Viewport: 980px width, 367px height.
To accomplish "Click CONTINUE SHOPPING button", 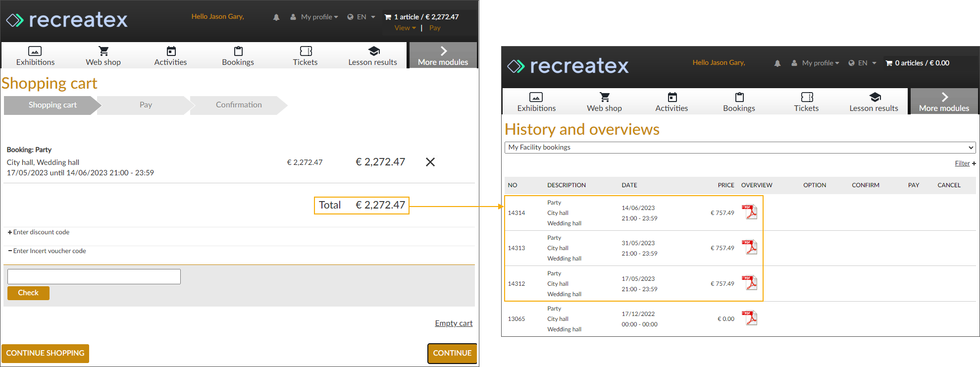I will point(45,353).
